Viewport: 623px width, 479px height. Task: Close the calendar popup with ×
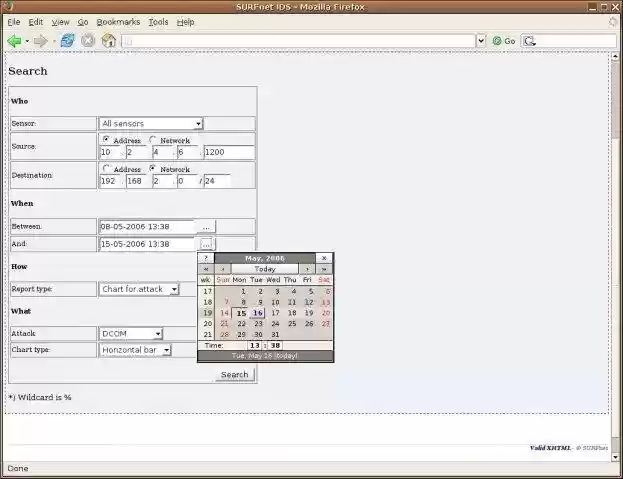(x=324, y=258)
